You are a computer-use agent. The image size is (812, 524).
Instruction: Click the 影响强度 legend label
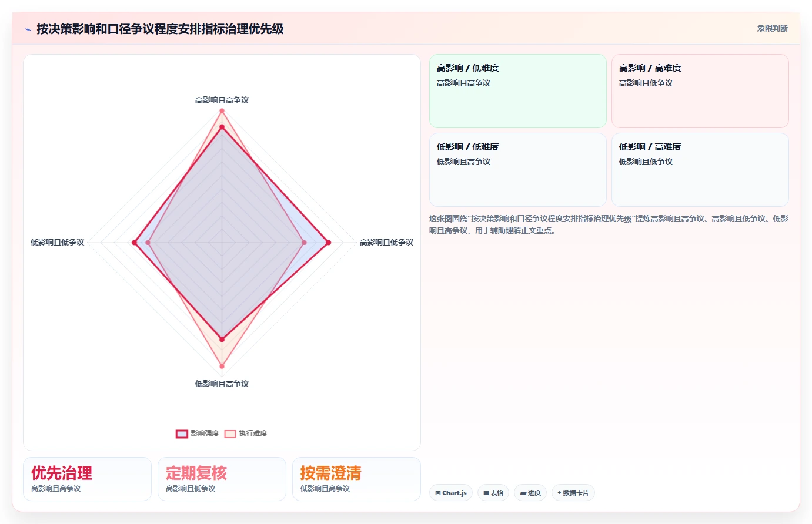tap(205, 434)
